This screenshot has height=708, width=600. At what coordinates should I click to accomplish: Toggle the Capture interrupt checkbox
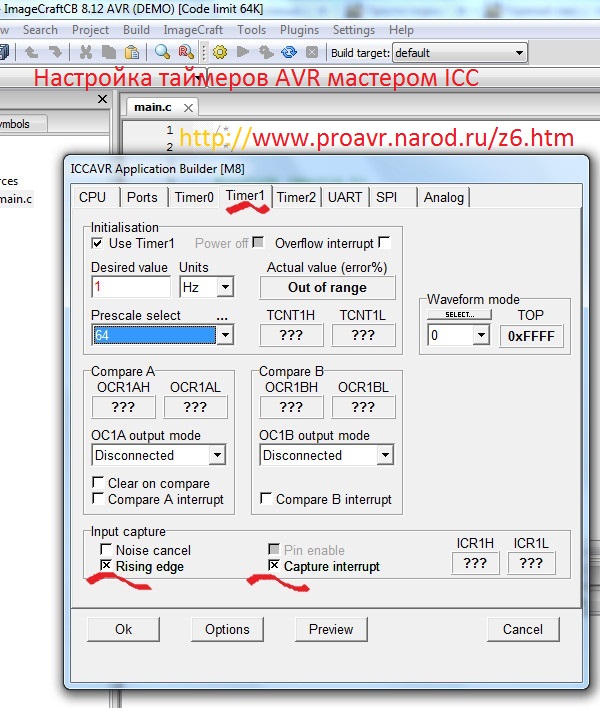(274, 565)
